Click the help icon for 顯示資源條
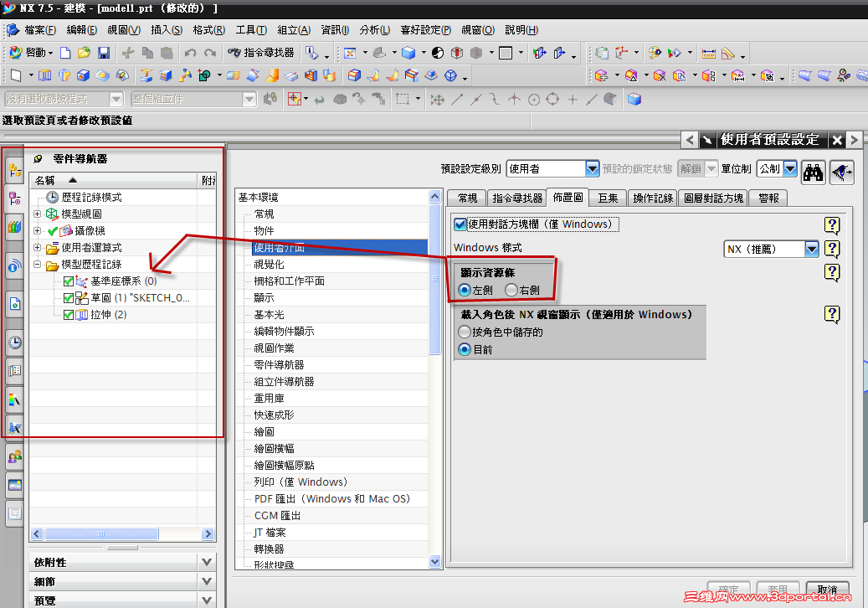 (x=832, y=272)
